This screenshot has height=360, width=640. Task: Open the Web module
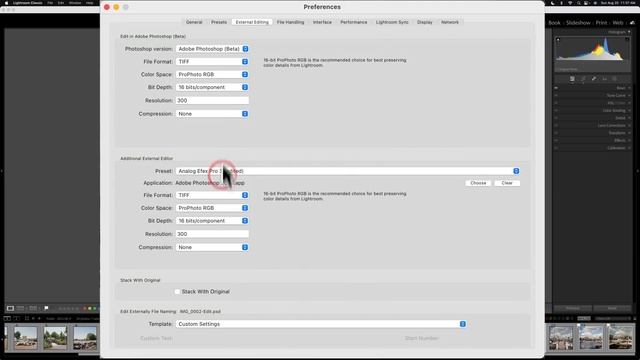[618, 23]
